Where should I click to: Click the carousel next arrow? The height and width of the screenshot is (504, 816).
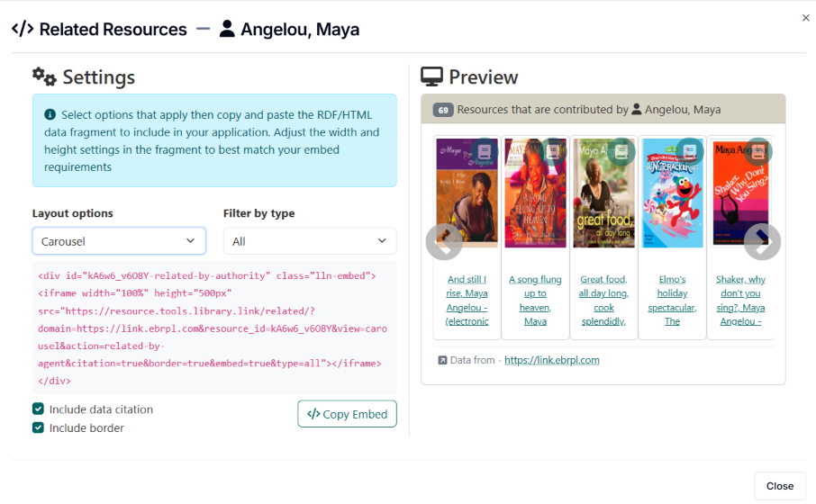[x=762, y=241]
